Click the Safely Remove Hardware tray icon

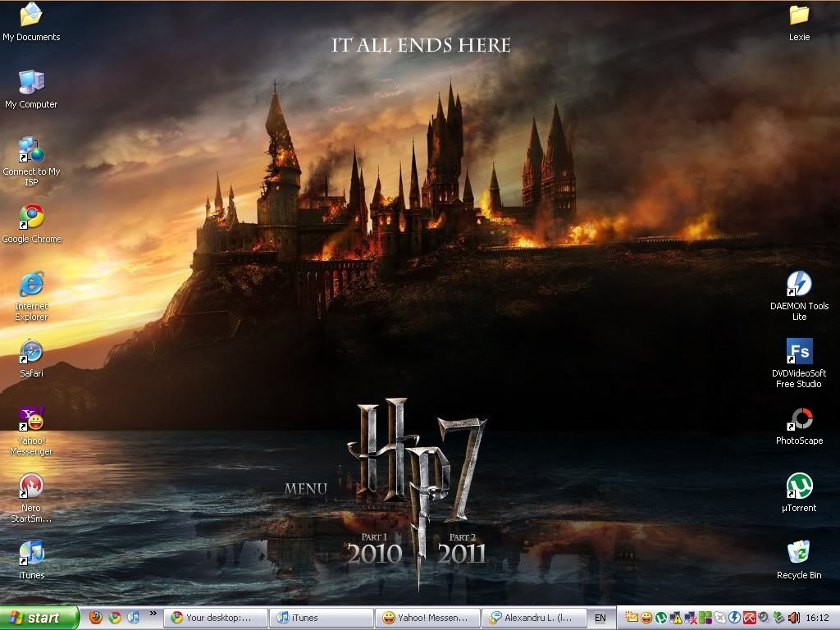[778, 618]
